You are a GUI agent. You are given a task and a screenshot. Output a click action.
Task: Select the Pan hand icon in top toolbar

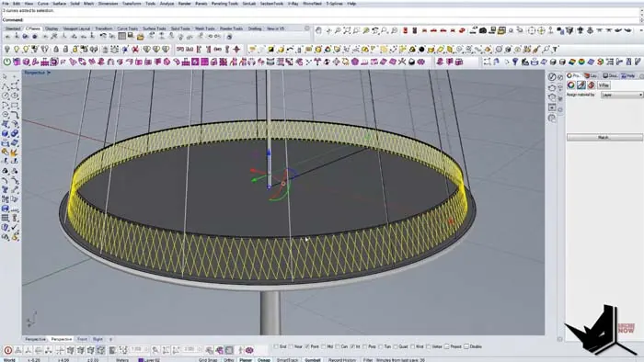[x=318, y=30]
